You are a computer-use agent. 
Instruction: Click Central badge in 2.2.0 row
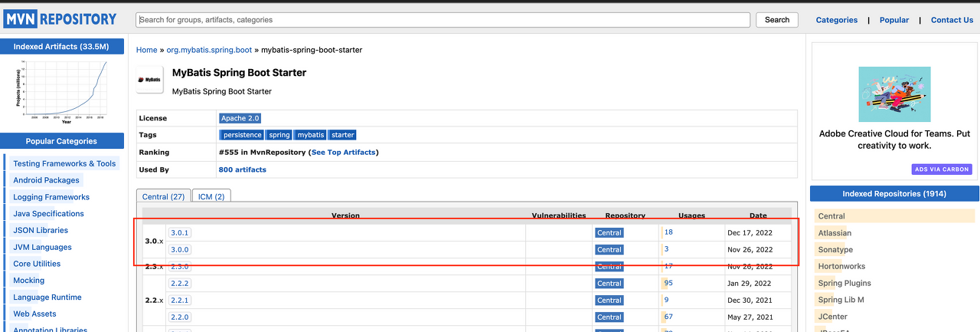click(x=609, y=317)
